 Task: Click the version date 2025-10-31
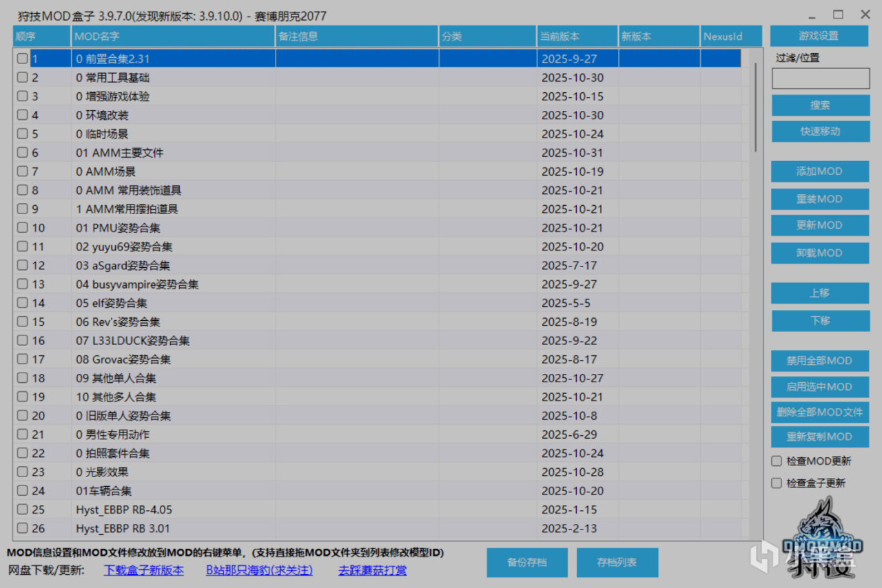[x=573, y=153]
